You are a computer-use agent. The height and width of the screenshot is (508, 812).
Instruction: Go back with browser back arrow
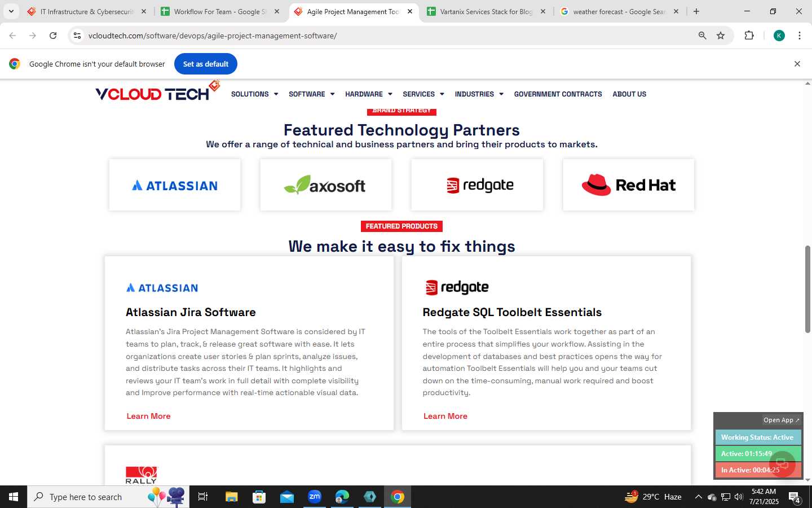[x=12, y=36]
